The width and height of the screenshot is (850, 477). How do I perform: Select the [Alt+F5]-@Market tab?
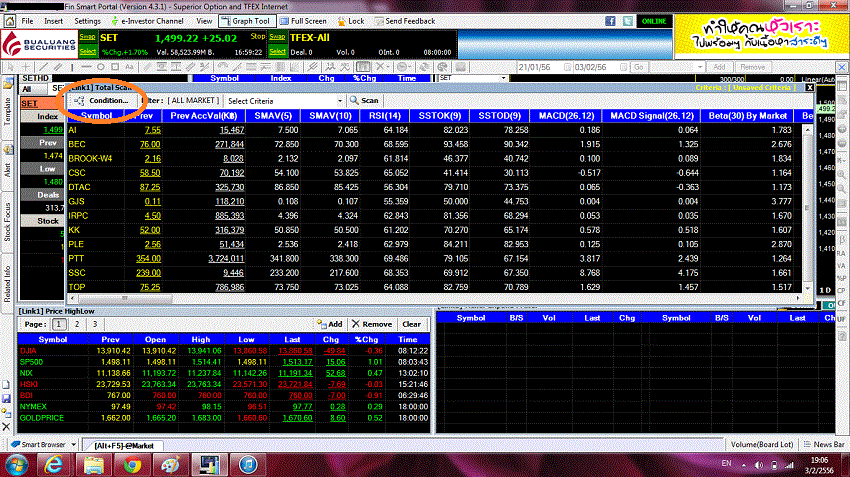[124, 446]
